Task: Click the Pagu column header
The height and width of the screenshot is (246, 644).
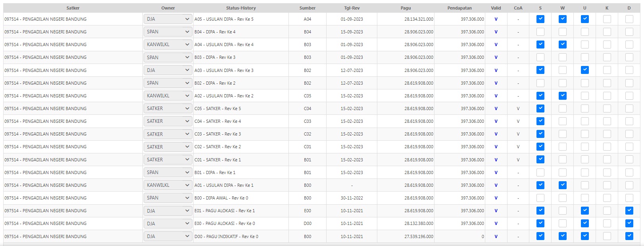Action: pyautogui.click(x=406, y=8)
